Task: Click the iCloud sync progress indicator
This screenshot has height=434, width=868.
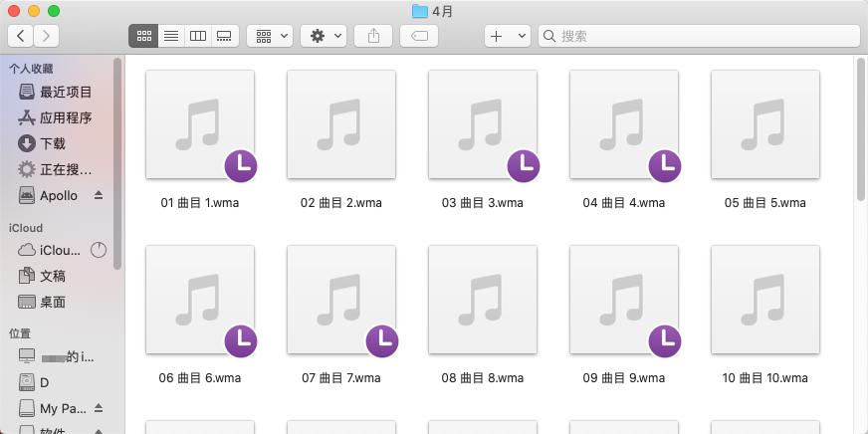Action: point(99,250)
